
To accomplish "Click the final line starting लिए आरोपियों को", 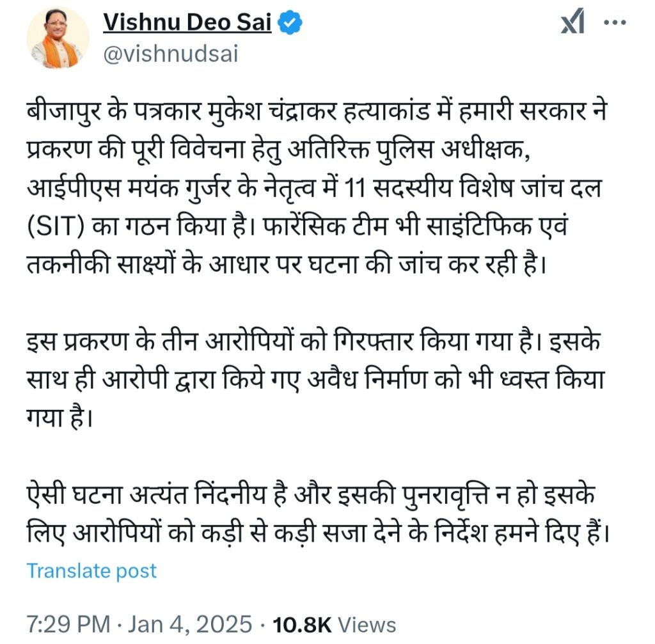I will [x=319, y=534].
